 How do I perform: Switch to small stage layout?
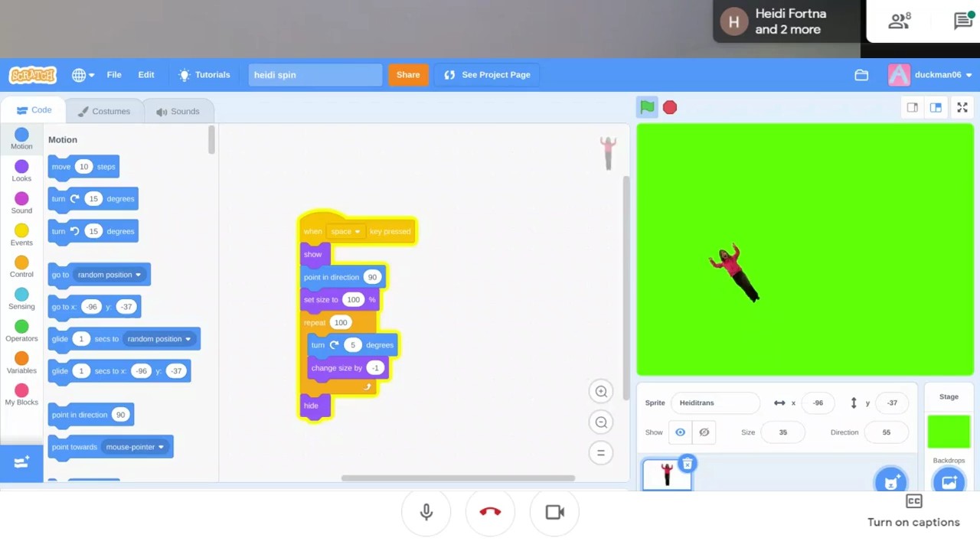click(912, 108)
